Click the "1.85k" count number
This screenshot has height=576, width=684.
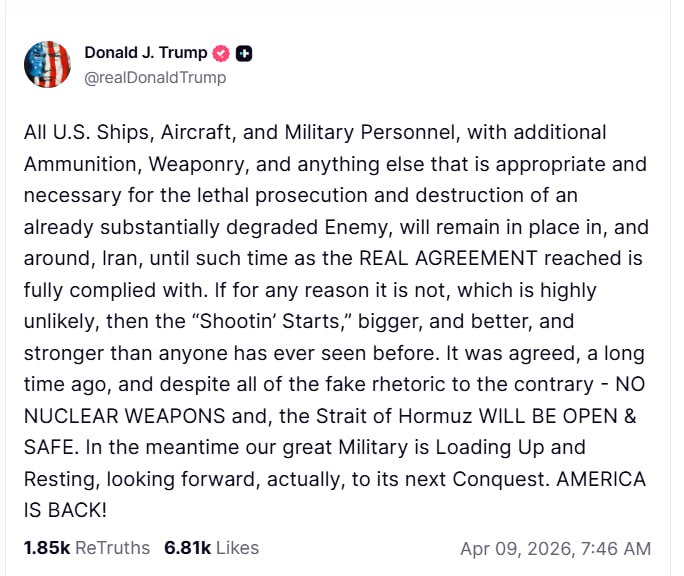click(46, 548)
